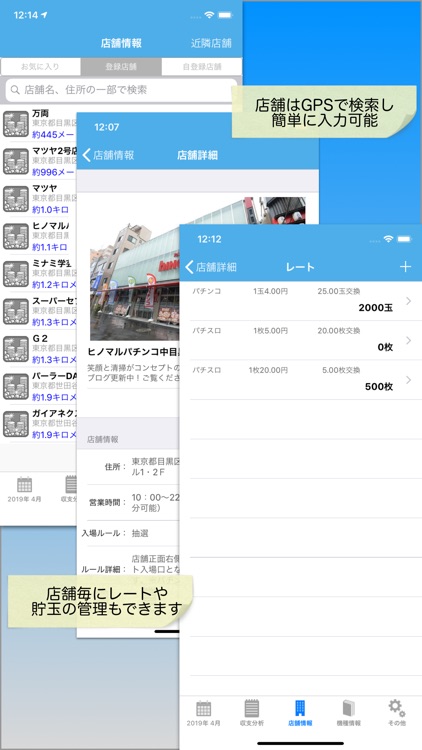Expand パチスロ 1枚5.00円 rate row chevron
The width and height of the screenshot is (422, 750).
[x=408, y=340]
